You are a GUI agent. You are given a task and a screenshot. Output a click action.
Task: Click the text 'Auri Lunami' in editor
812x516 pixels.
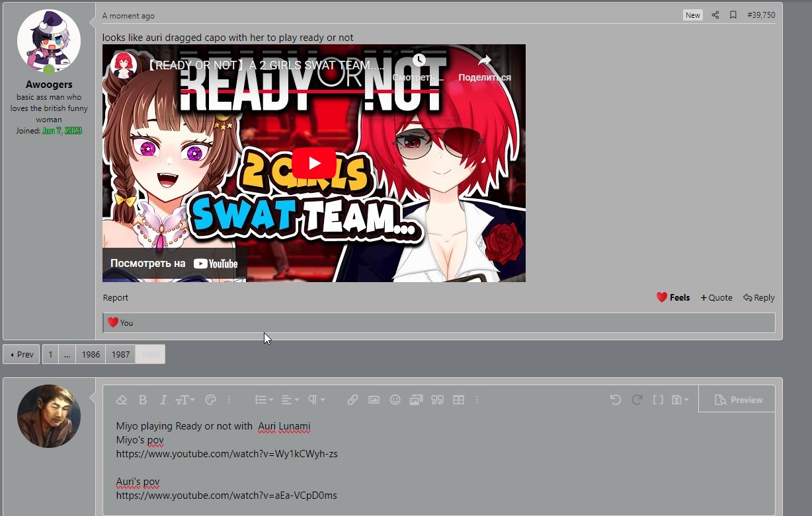click(284, 426)
